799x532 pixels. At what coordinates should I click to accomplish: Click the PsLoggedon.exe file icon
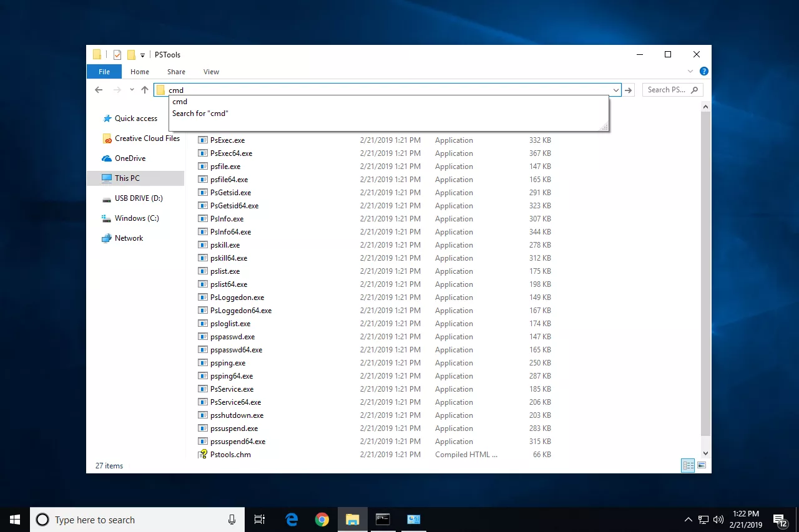pos(202,297)
